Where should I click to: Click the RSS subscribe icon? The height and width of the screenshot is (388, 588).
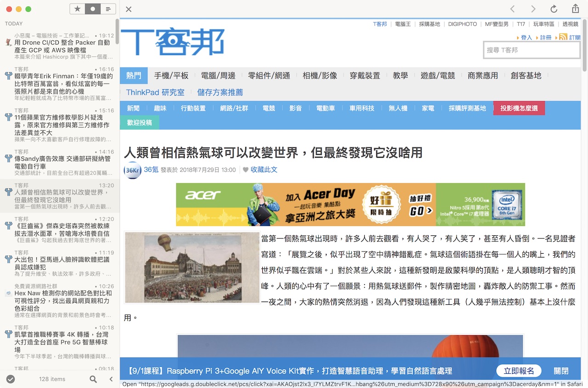pyautogui.click(x=563, y=37)
